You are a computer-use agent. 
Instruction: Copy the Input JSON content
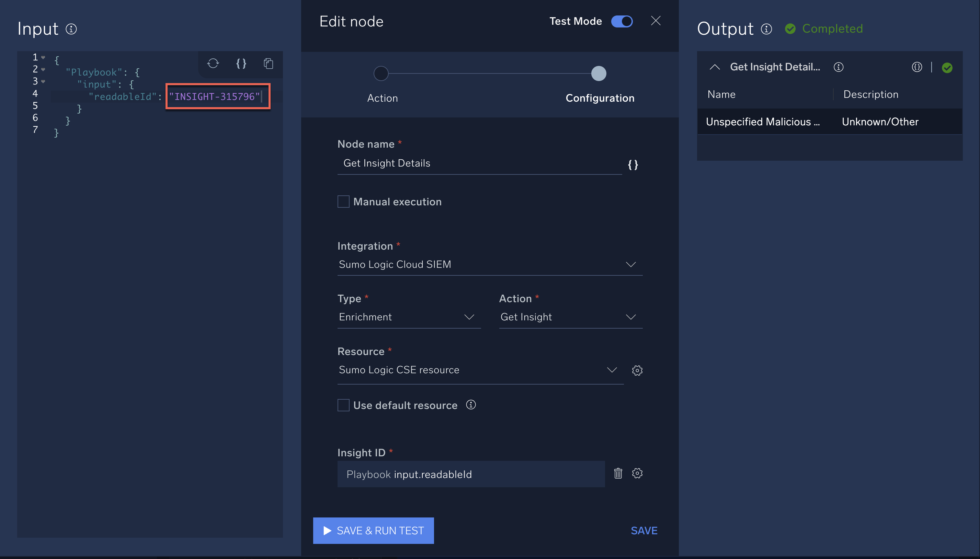[x=268, y=64]
